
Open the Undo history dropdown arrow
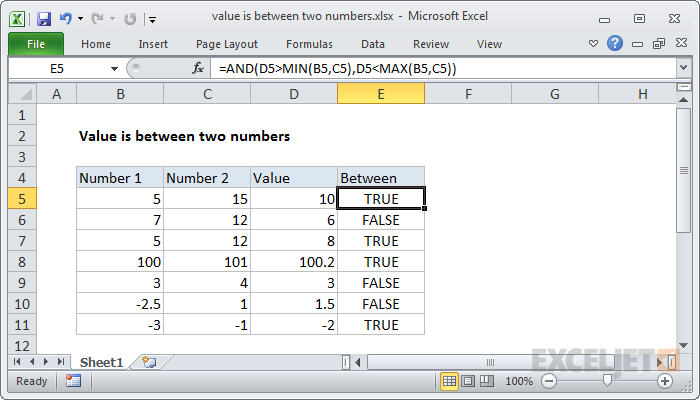coord(80,19)
